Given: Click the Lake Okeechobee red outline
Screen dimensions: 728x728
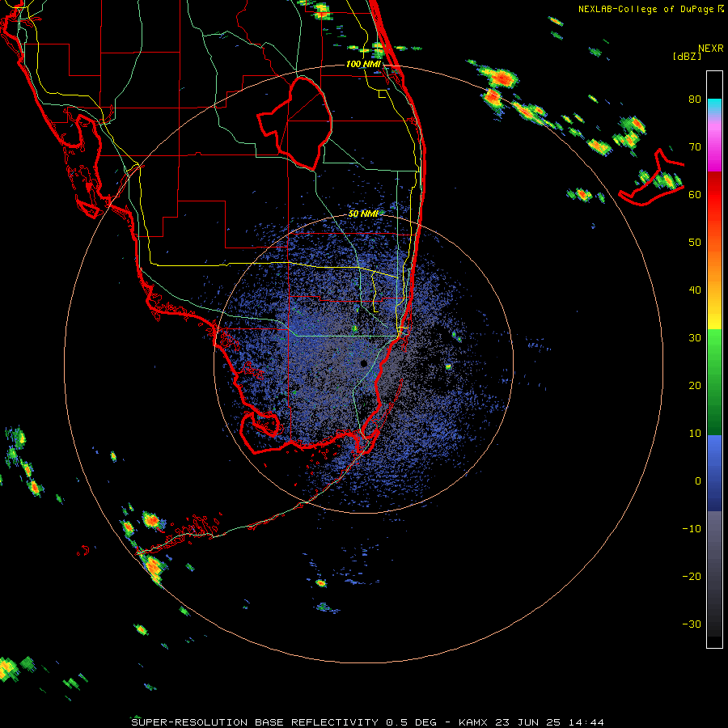Looking at the screenshot, I should coord(294,124).
